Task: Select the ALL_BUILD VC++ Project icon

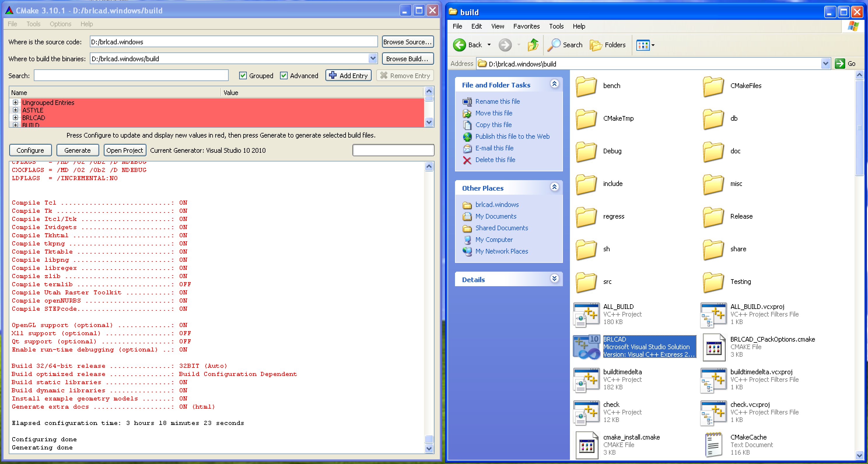Action: click(x=587, y=314)
